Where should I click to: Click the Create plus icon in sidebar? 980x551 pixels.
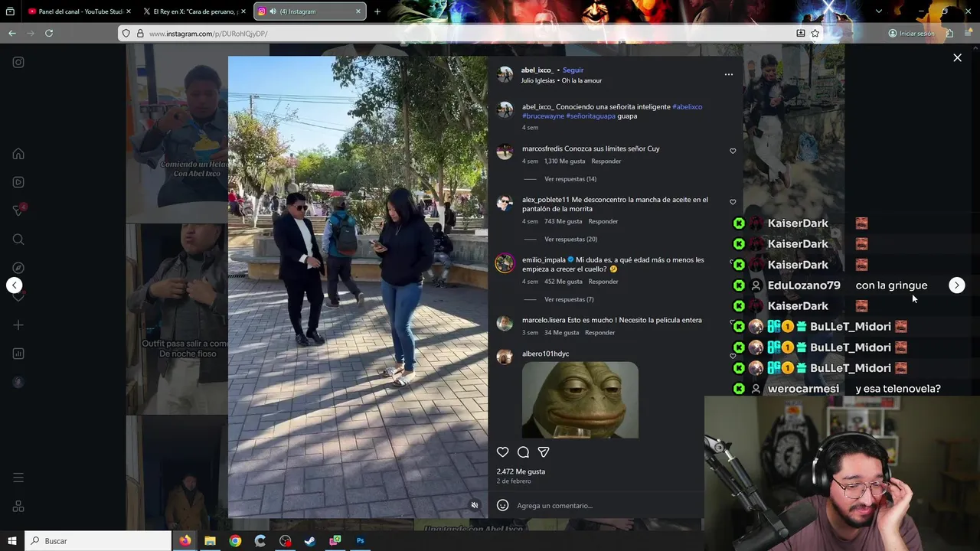[18, 325]
